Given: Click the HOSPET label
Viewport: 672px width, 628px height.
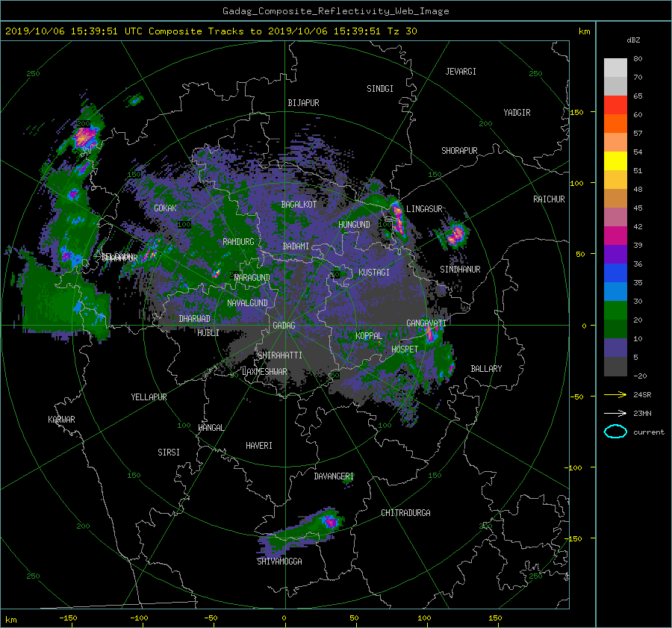Looking at the screenshot, I should [405, 349].
